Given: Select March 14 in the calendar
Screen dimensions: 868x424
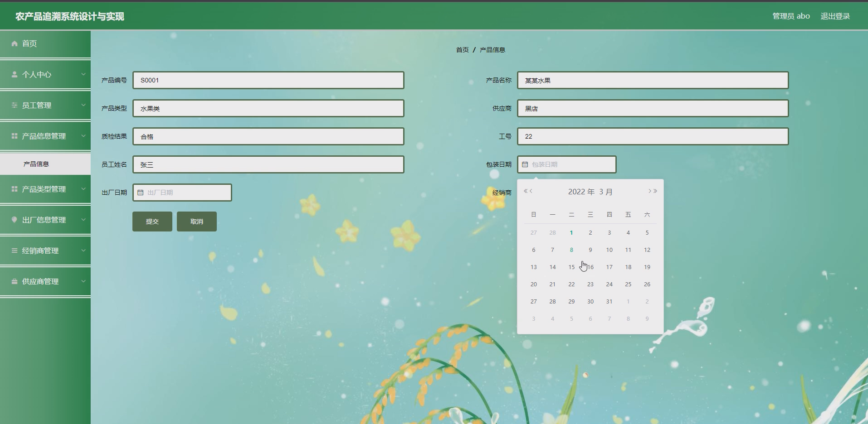Looking at the screenshot, I should pyautogui.click(x=552, y=267).
